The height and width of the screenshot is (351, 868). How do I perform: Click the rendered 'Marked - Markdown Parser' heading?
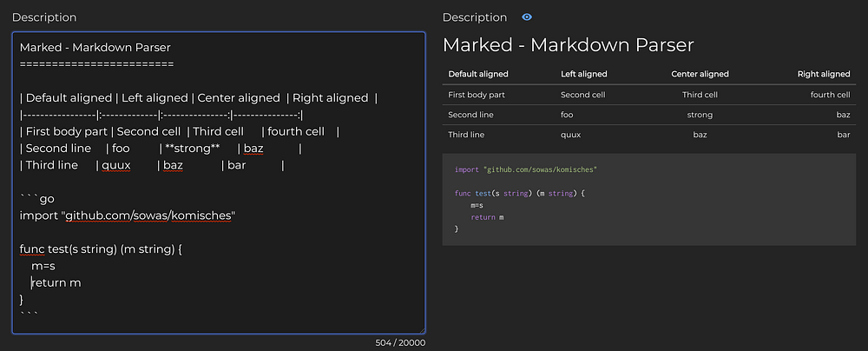pyautogui.click(x=568, y=45)
